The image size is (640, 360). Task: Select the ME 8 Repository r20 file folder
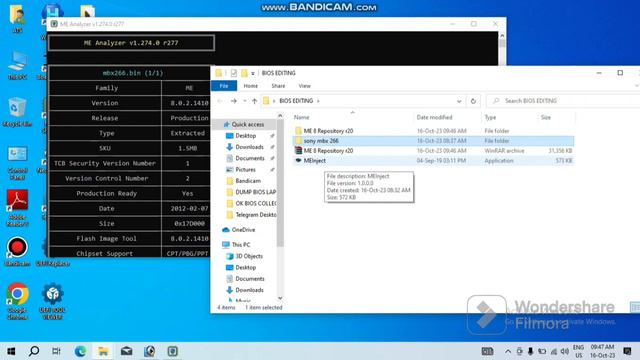pos(433,131)
